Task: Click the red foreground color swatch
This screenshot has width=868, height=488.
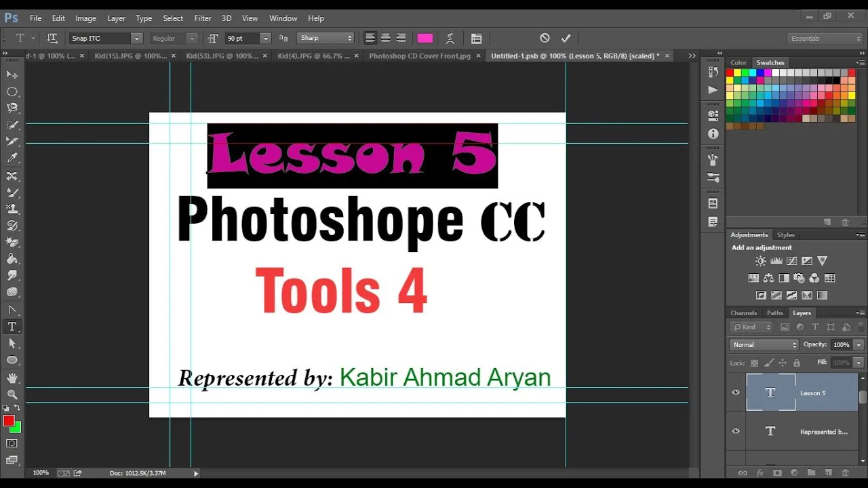Action: pos(8,421)
